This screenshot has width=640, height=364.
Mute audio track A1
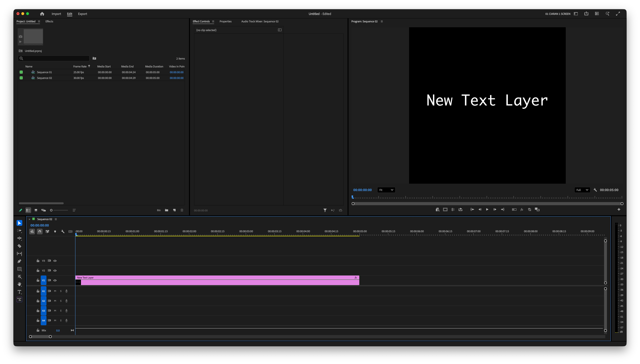tap(55, 291)
